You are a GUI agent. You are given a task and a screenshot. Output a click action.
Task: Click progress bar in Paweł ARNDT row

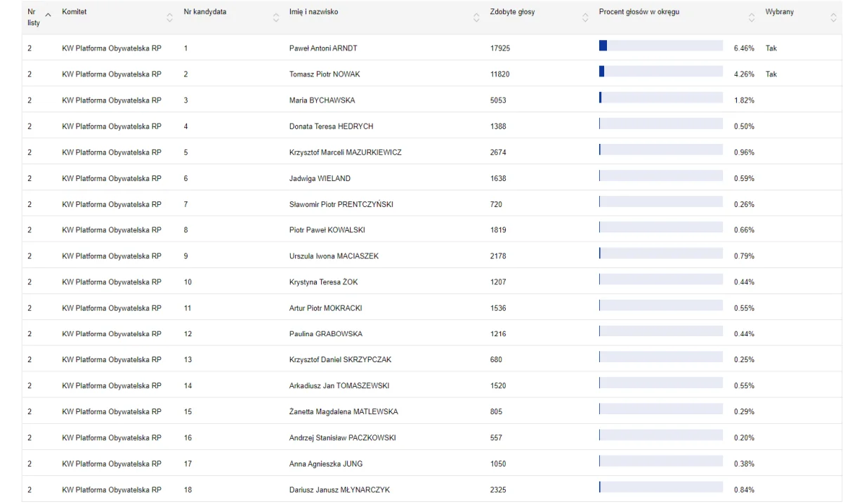coord(661,46)
